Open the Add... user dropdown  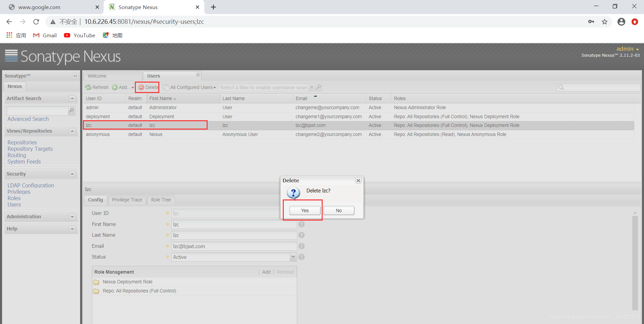click(x=123, y=87)
